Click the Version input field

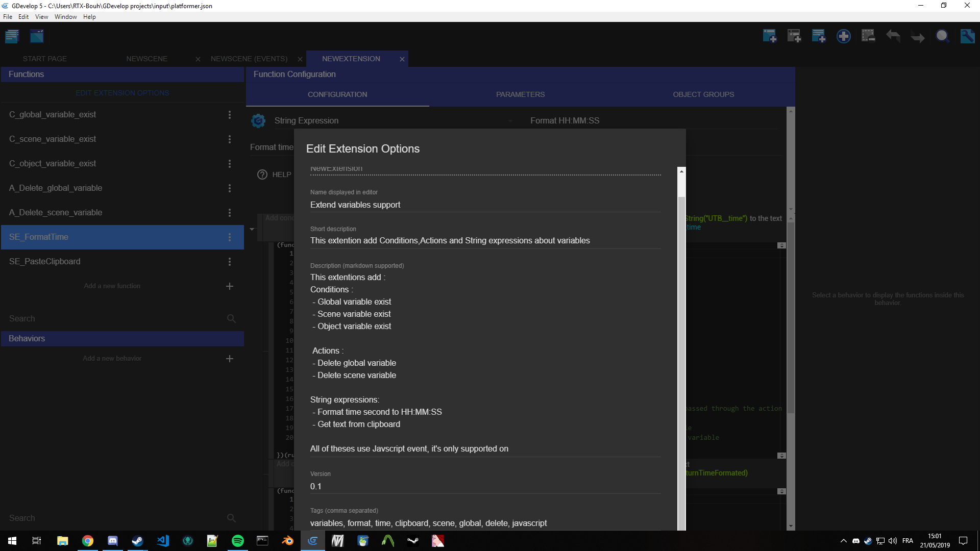pos(485,486)
